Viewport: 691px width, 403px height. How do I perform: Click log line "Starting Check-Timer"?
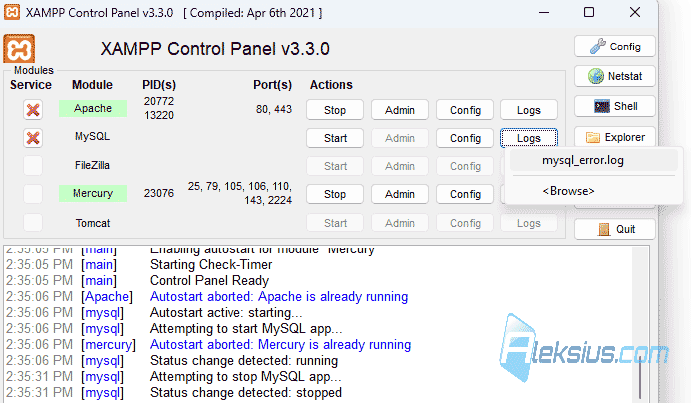211,265
